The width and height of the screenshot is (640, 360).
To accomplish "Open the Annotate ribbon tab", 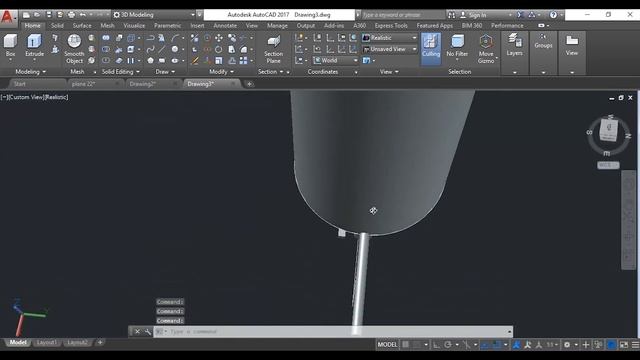I will pyautogui.click(x=225, y=25).
